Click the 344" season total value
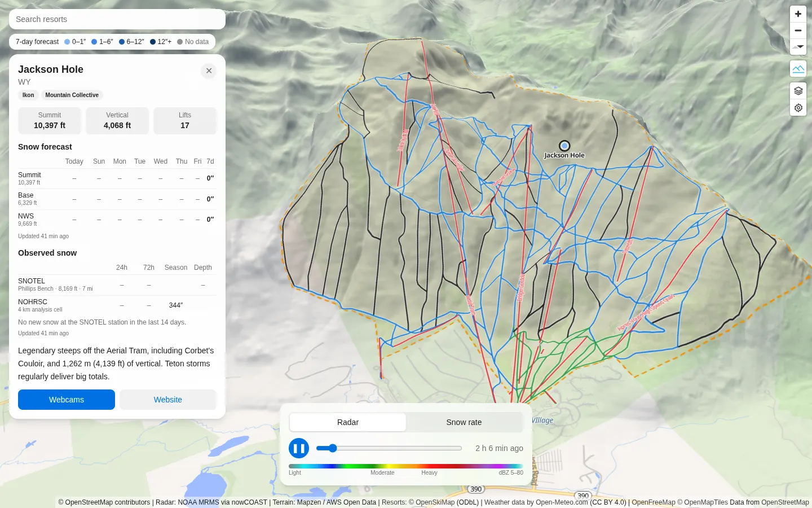812x508 pixels. pos(176,305)
